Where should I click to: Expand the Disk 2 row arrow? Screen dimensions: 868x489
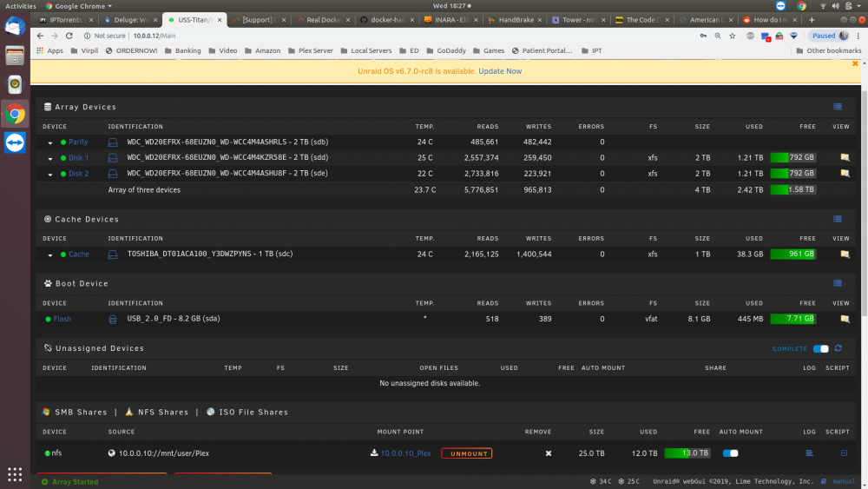(49, 174)
